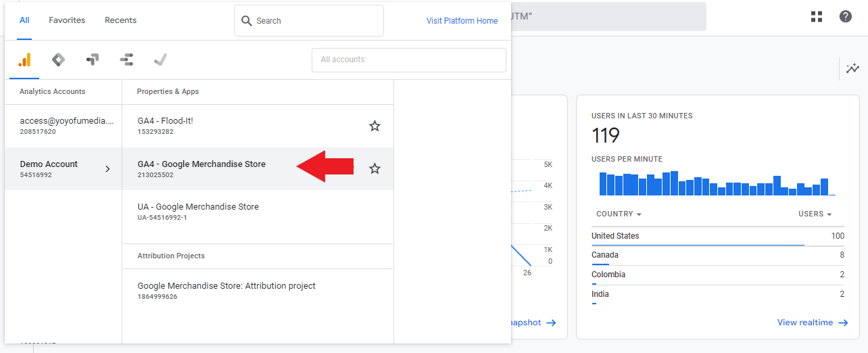Click the Canada country row
Viewport: 868px width, 353px height.
coord(718,256)
